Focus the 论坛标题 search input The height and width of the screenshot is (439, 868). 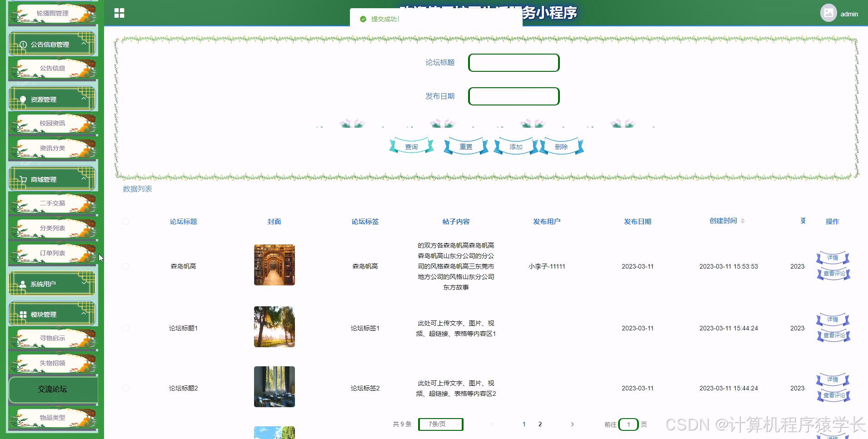point(514,63)
